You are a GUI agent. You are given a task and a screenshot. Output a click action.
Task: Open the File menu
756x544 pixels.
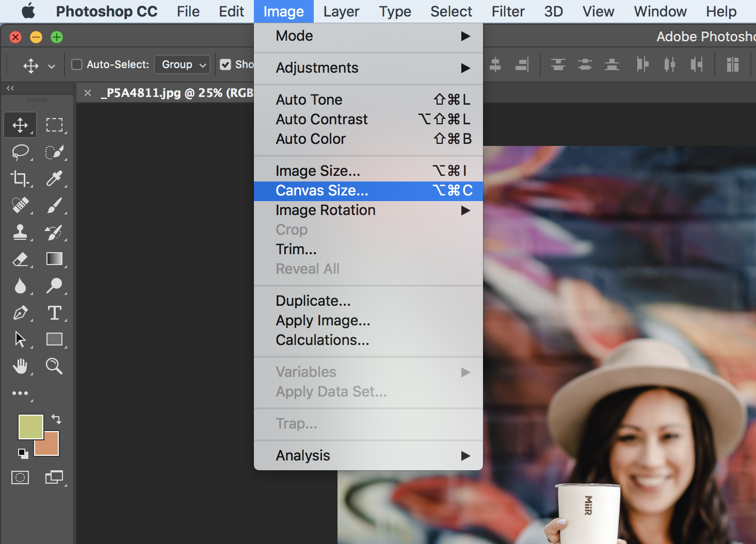point(188,11)
